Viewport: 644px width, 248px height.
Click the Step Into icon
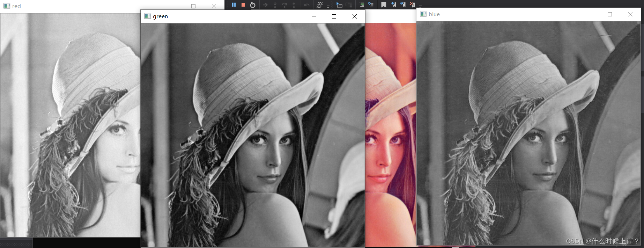pos(275,5)
